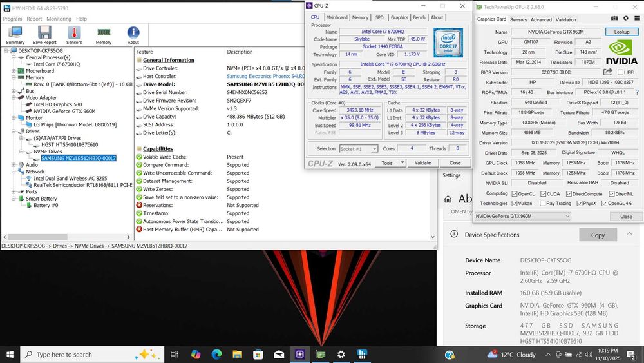Collapse the Video Adapter tree node
Viewport: 644px width, 363px height.
(x=14, y=98)
